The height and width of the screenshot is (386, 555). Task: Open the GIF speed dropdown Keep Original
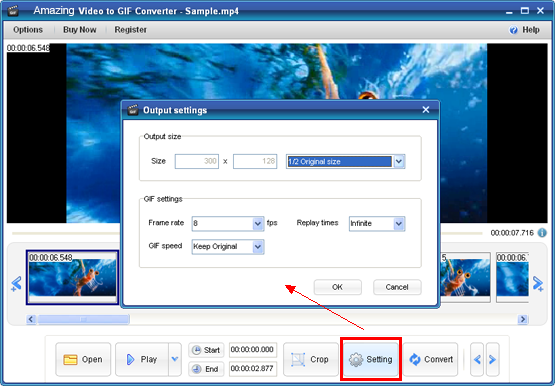coord(228,247)
